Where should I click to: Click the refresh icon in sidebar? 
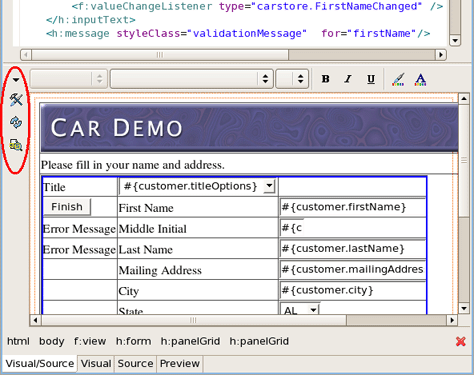click(16, 122)
